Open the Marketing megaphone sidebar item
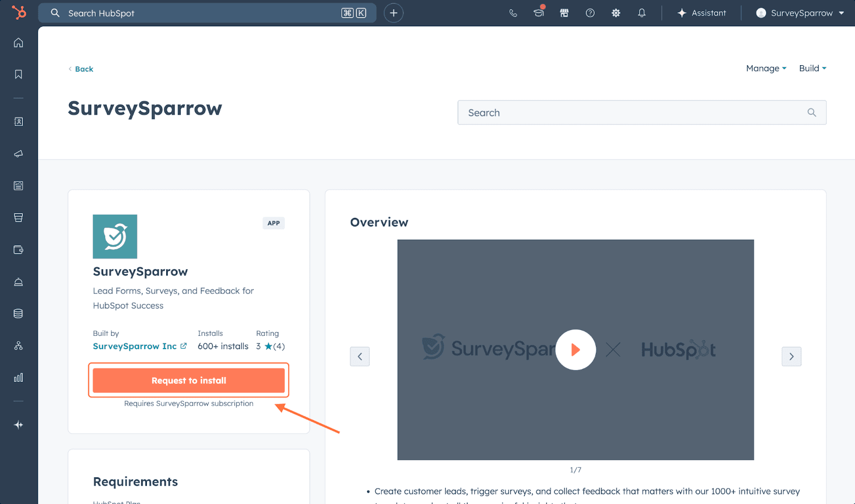Image resolution: width=855 pixels, height=504 pixels. pos(19,154)
